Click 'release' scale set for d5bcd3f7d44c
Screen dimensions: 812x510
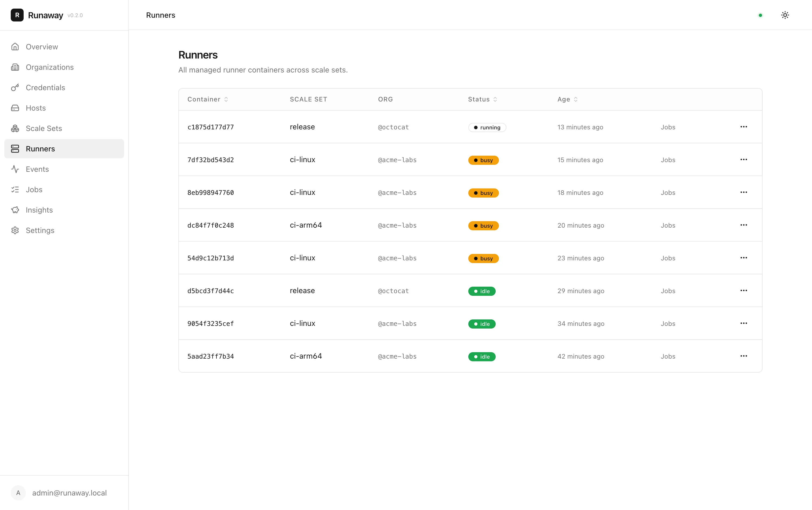[x=302, y=290]
